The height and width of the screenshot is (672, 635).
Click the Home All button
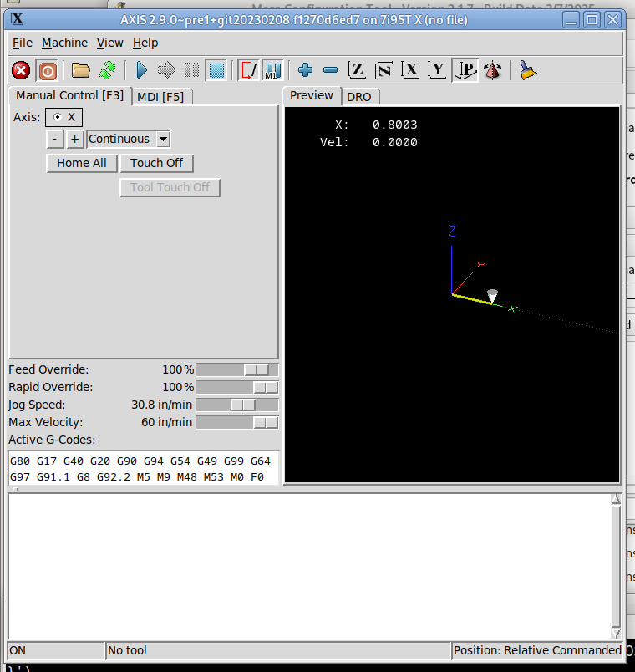pyautogui.click(x=82, y=163)
